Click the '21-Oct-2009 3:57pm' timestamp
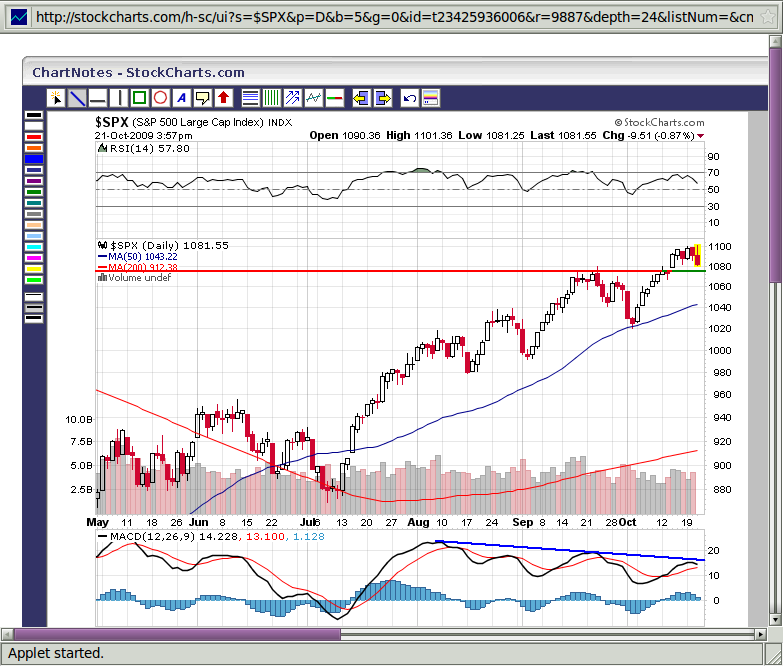This screenshot has height=666, width=783. (143, 136)
